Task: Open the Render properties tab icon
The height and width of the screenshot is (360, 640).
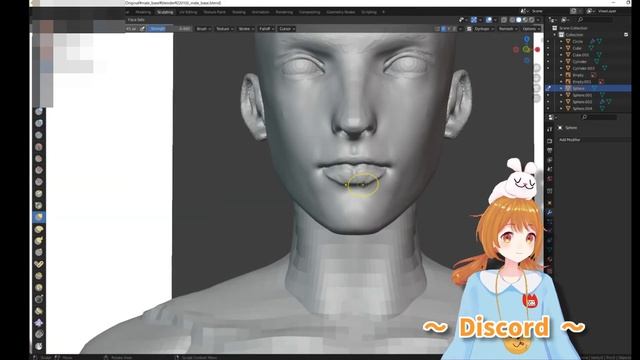Action: coord(550,141)
